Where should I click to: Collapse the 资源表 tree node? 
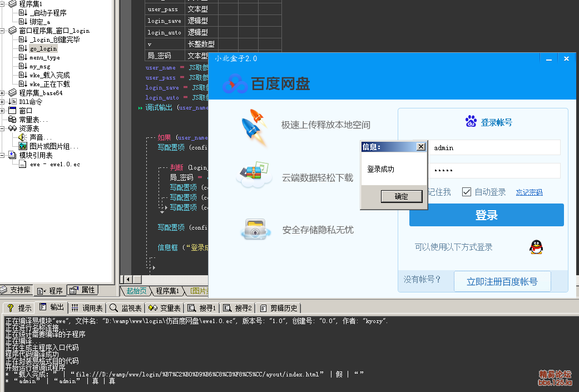[x=3, y=128]
